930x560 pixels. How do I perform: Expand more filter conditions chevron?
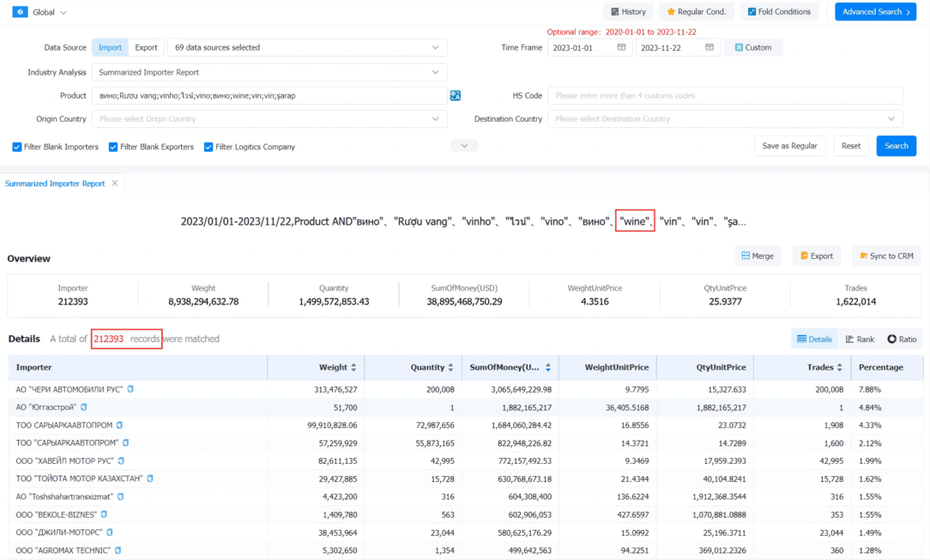464,146
